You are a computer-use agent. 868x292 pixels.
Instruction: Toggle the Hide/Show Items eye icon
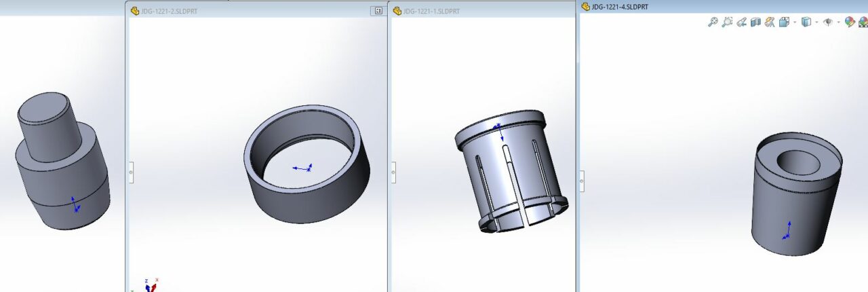tap(828, 22)
